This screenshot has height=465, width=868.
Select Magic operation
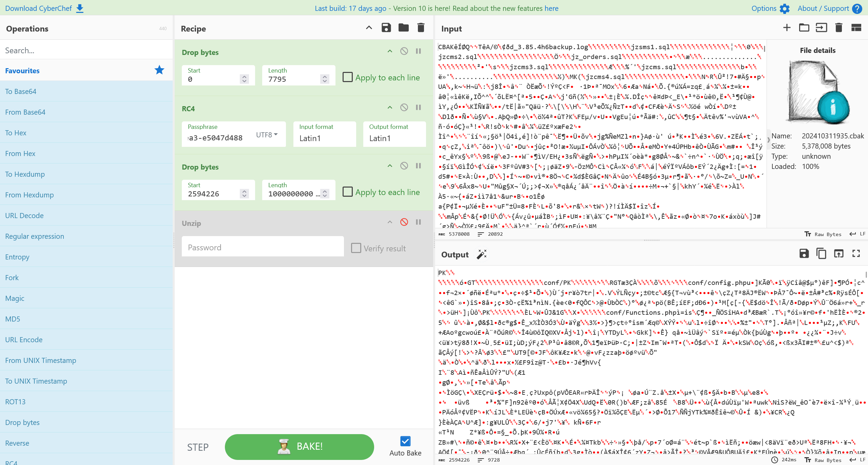coord(86,298)
